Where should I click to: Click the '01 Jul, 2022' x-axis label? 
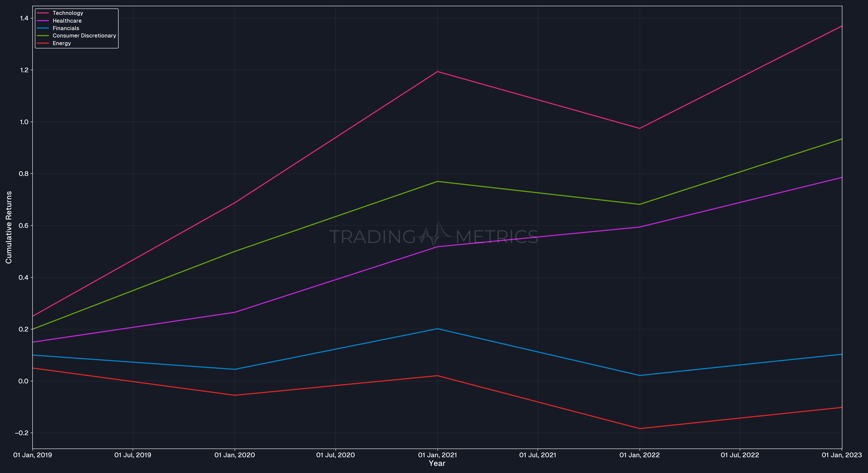click(x=740, y=455)
